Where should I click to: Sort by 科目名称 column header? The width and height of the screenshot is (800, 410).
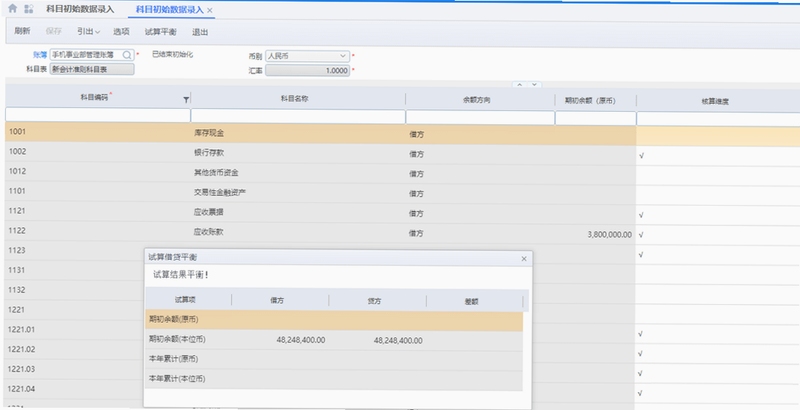[294, 98]
